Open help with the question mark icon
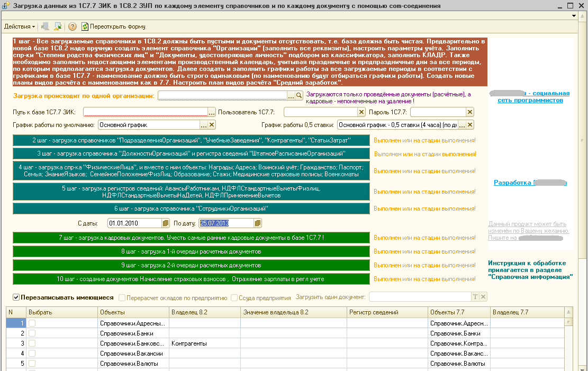Image resolution: width=588 pixels, height=371 pixels. [73, 26]
